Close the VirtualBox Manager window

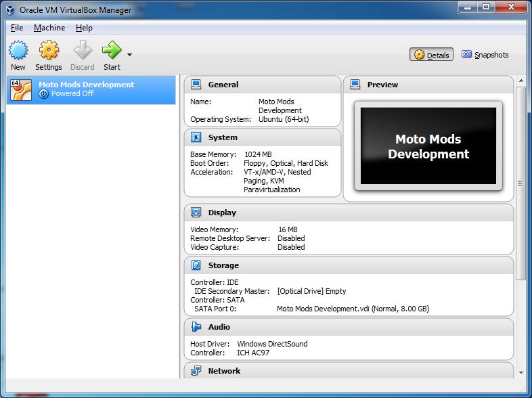511,7
